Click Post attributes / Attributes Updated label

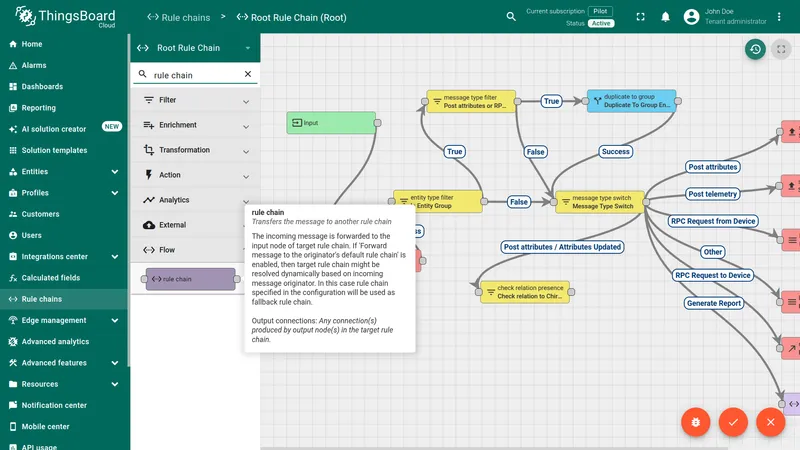tap(562, 247)
